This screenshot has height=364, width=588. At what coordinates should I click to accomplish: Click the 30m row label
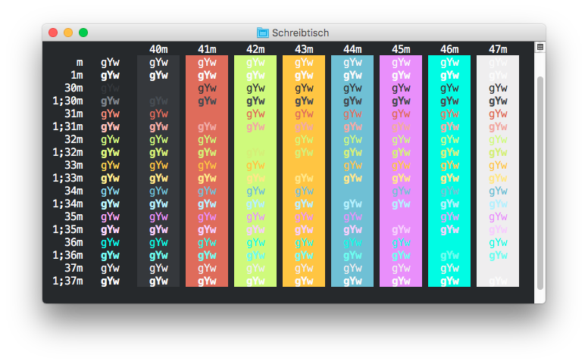click(73, 88)
